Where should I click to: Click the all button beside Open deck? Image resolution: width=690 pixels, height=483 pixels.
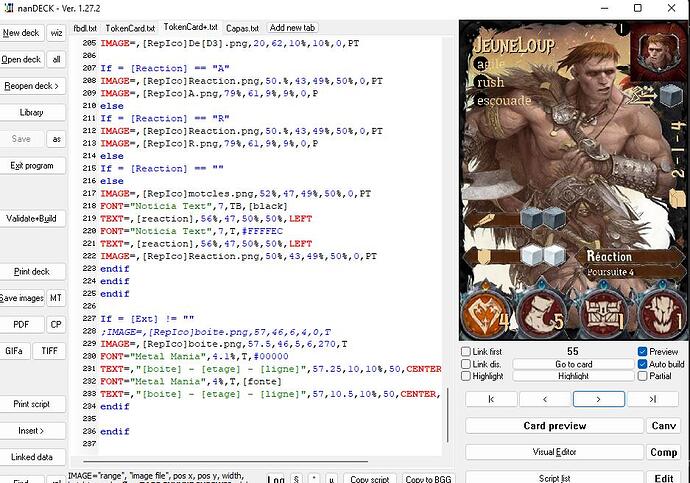coord(56,59)
